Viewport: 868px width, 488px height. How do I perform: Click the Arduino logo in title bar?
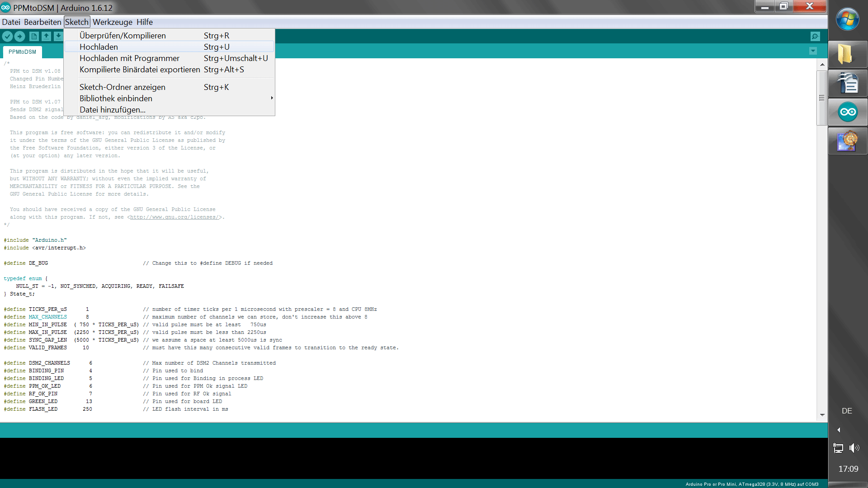5,8
